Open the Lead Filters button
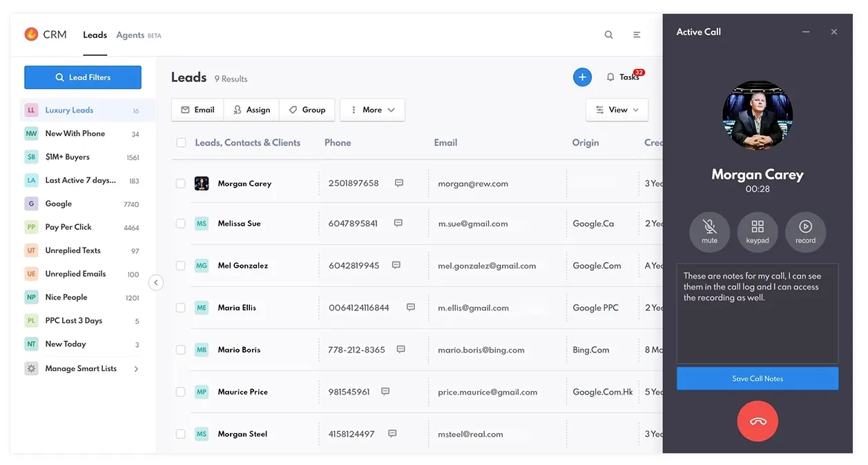This screenshot has height=465, width=868. coord(83,77)
